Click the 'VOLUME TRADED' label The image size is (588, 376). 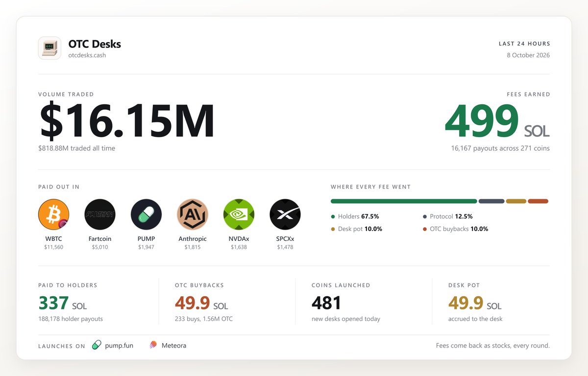coord(66,94)
